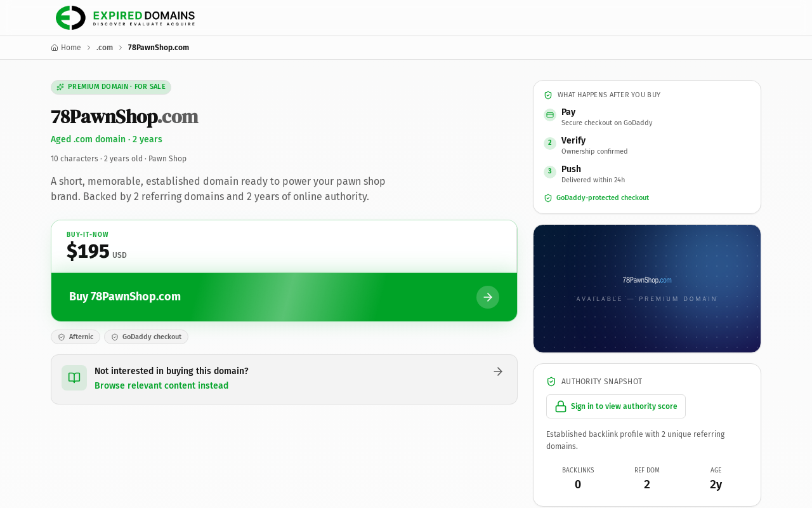Click the Pay step credit card icon

550,115
